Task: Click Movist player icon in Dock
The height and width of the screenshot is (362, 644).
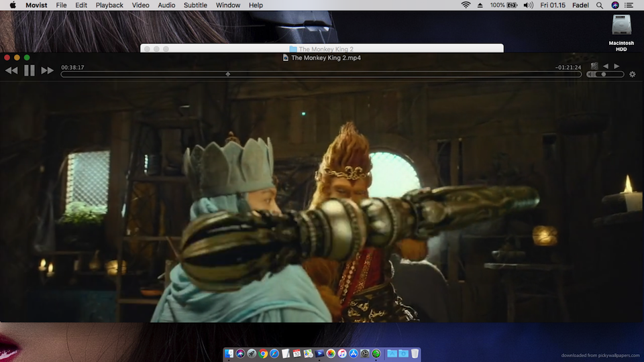Action: click(319, 353)
